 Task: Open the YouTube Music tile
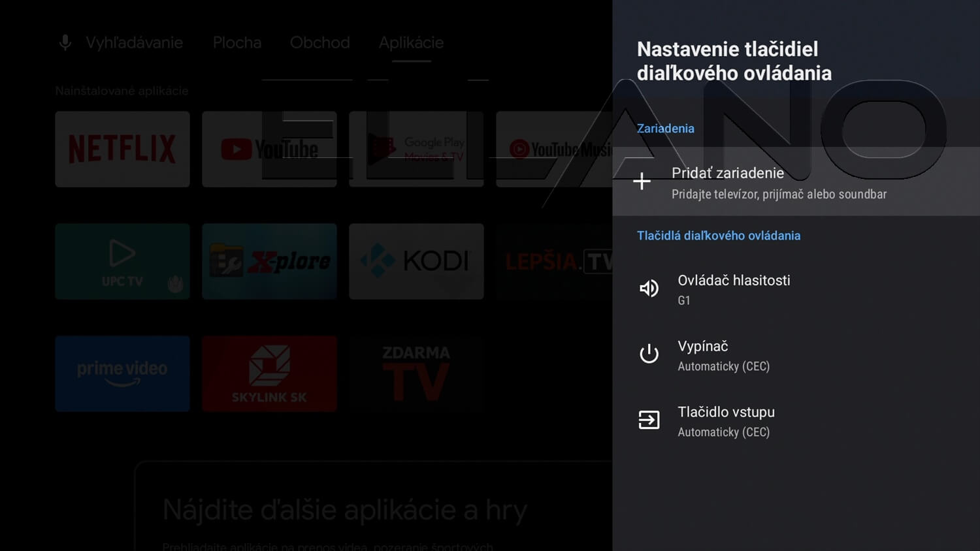pos(554,150)
